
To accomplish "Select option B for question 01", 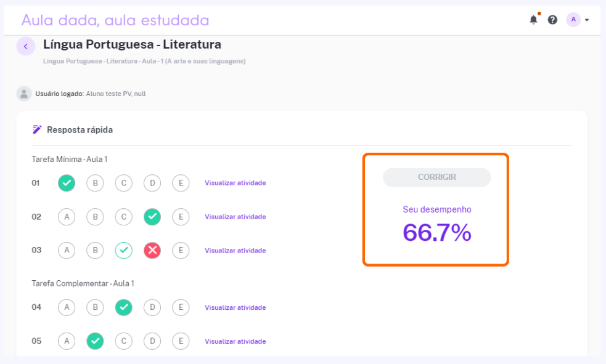I will [x=95, y=183].
